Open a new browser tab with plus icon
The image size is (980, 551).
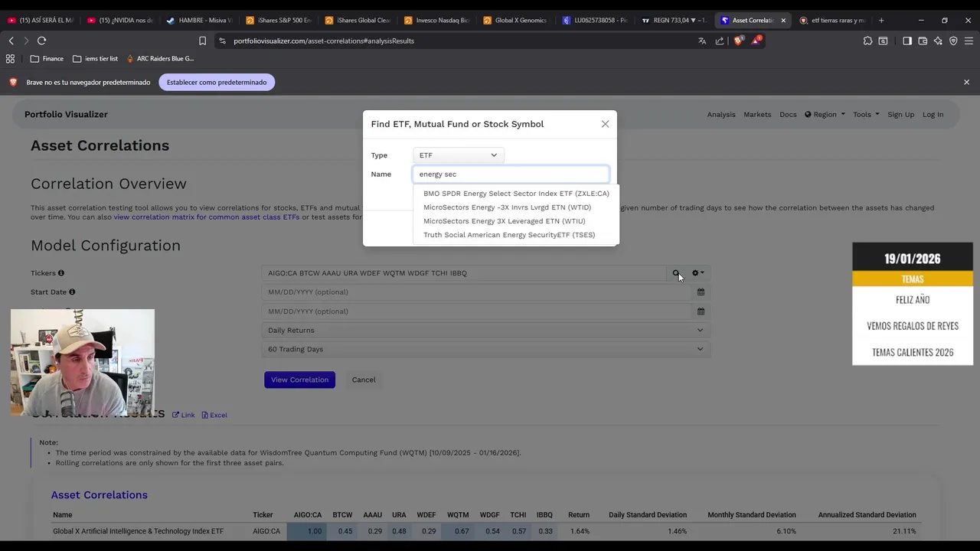click(x=881, y=21)
